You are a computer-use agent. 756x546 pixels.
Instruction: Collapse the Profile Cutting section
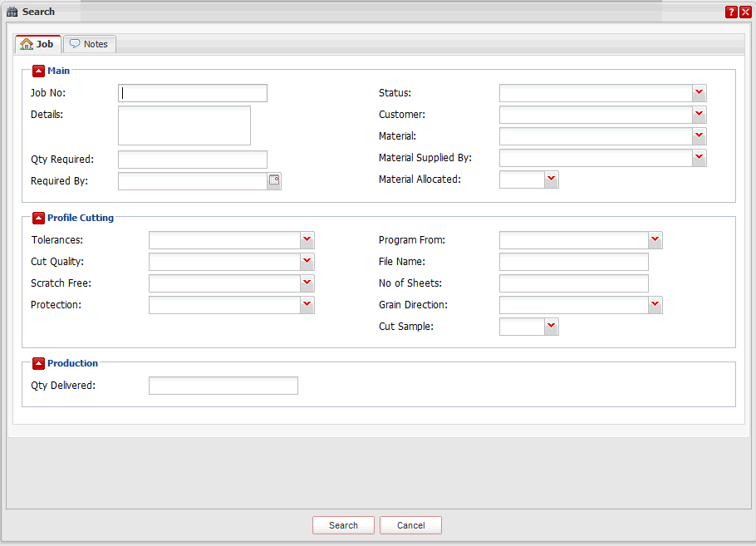tap(38, 219)
